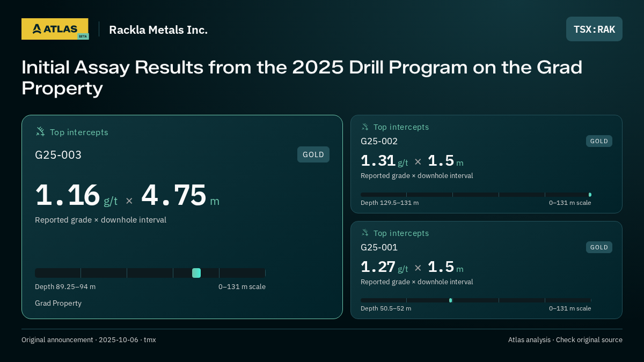The height and width of the screenshot is (362, 644).
Task: Click '0–131 m scale' in G25-001 card
Action: pyautogui.click(x=570, y=308)
